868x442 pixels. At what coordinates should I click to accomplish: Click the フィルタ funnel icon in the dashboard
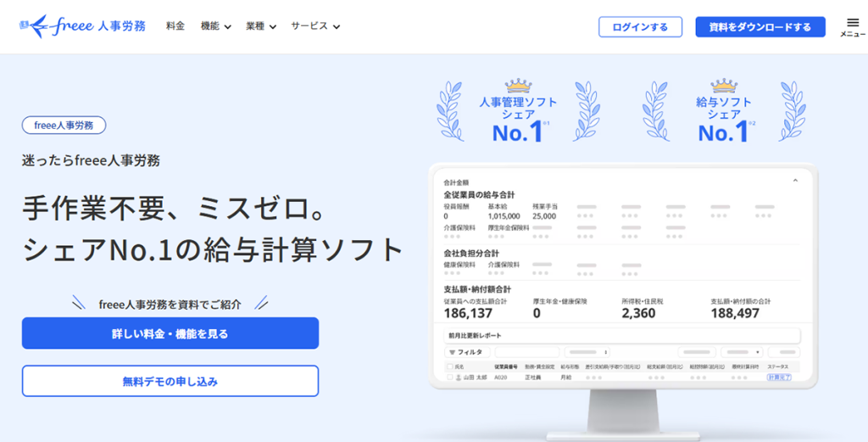click(451, 352)
